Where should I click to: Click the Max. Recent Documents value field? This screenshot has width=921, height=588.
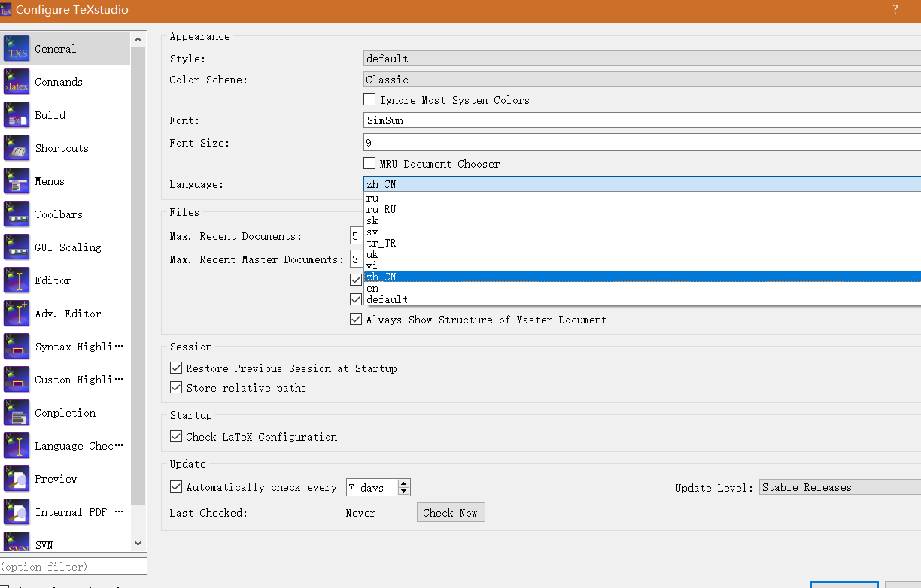point(356,236)
